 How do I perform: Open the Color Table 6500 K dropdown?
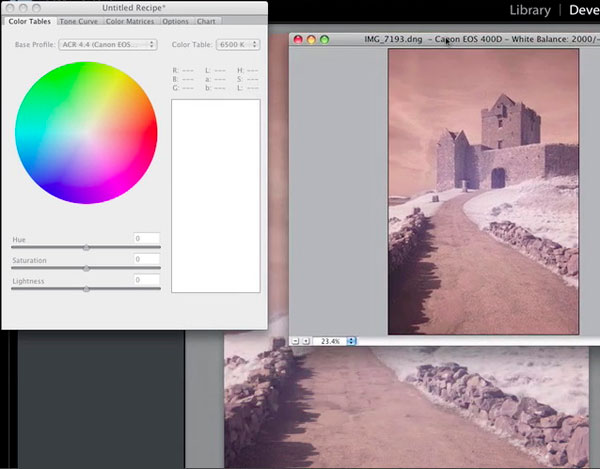click(x=237, y=45)
